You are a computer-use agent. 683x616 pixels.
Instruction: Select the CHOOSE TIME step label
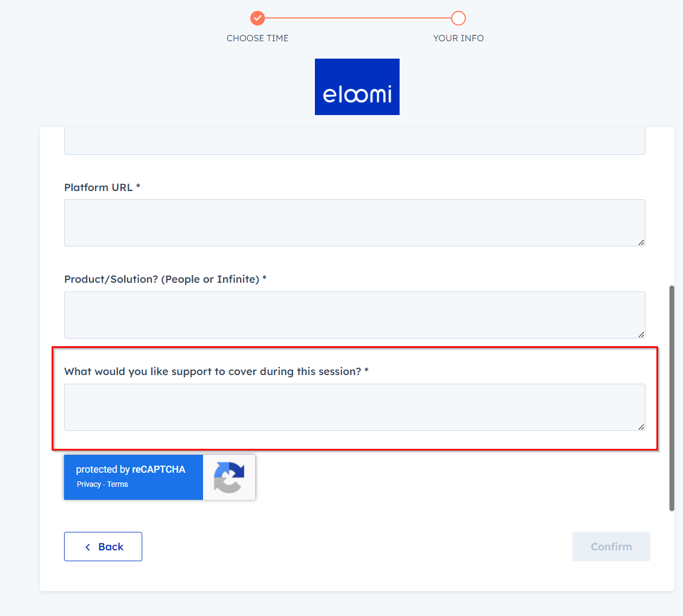point(257,38)
